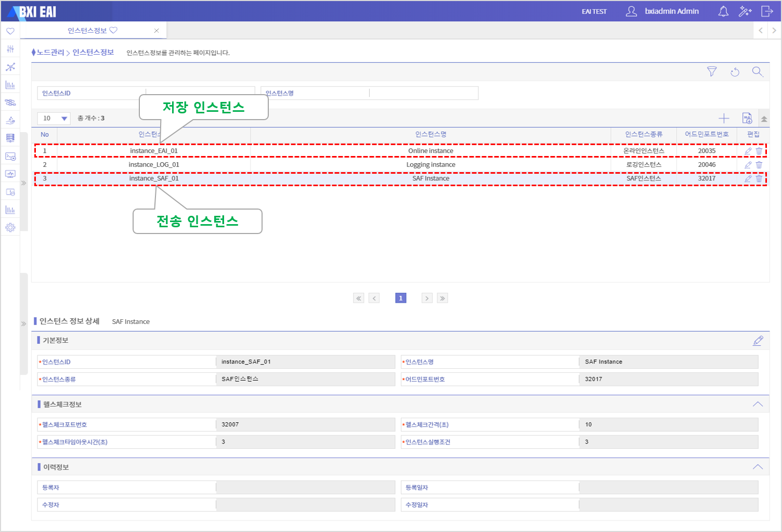Click the magnifier search icon

click(758, 72)
